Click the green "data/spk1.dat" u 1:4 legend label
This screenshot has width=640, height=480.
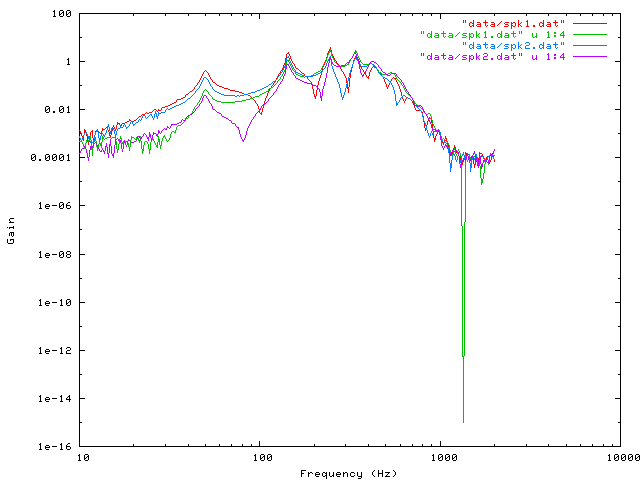coord(493,35)
